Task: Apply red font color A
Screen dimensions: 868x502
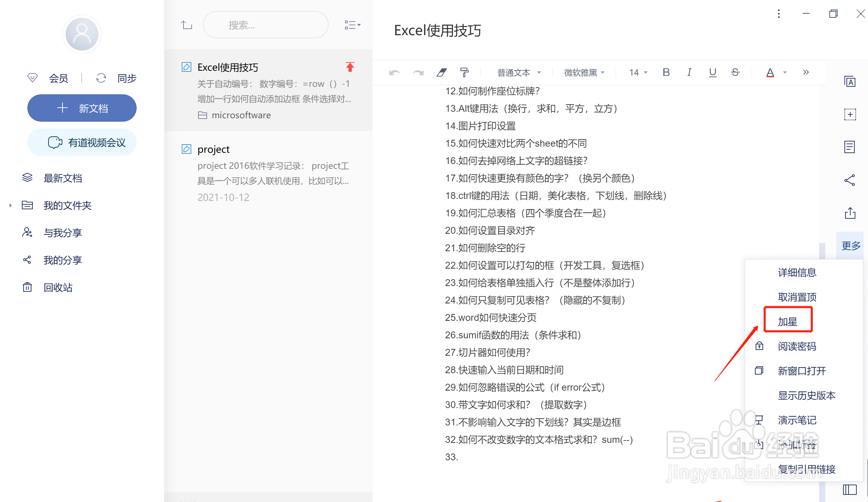Action: pyautogui.click(x=770, y=73)
